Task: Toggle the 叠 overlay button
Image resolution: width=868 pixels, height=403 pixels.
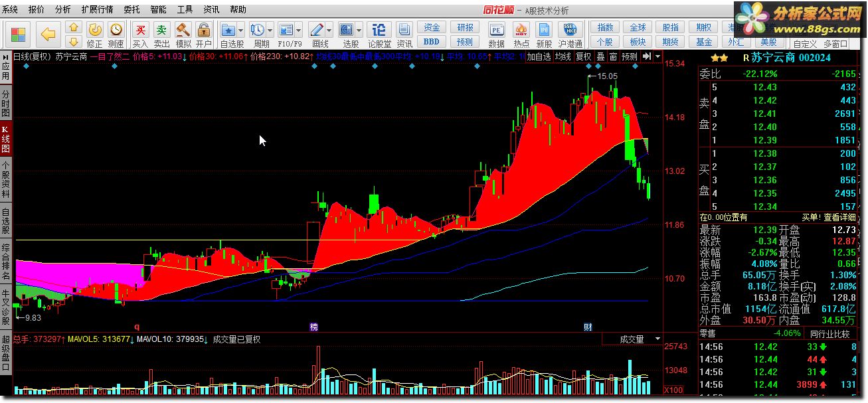Action: [600, 56]
